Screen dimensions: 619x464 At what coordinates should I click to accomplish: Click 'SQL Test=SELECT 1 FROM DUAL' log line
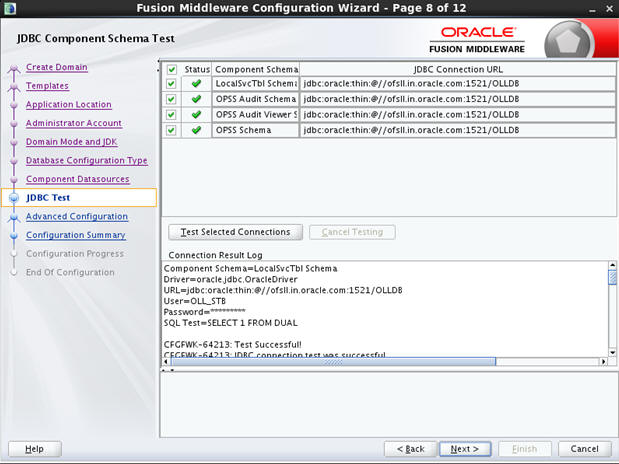tap(231, 323)
